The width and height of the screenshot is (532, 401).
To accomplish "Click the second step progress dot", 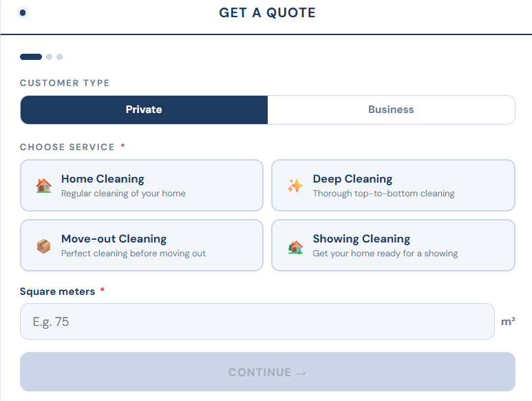I will [x=49, y=56].
